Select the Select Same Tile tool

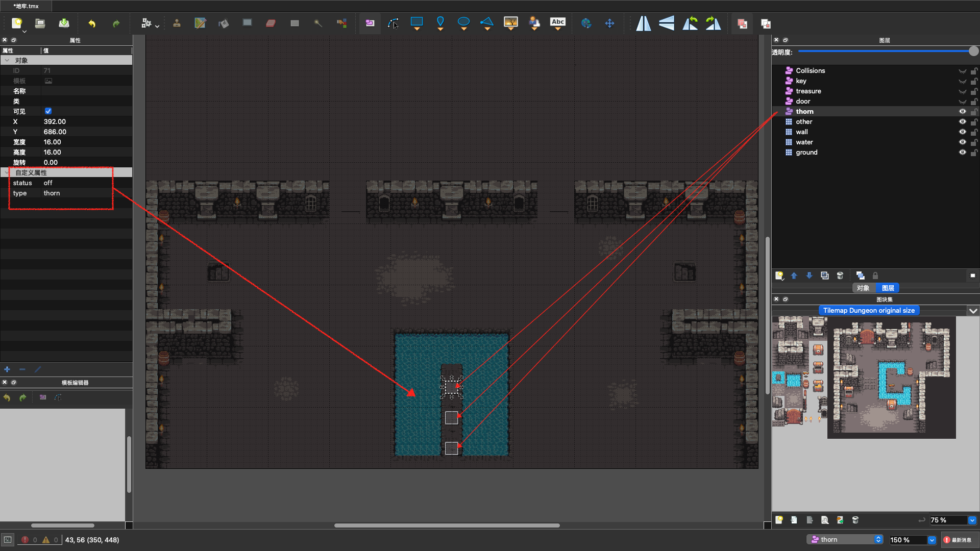(341, 23)
